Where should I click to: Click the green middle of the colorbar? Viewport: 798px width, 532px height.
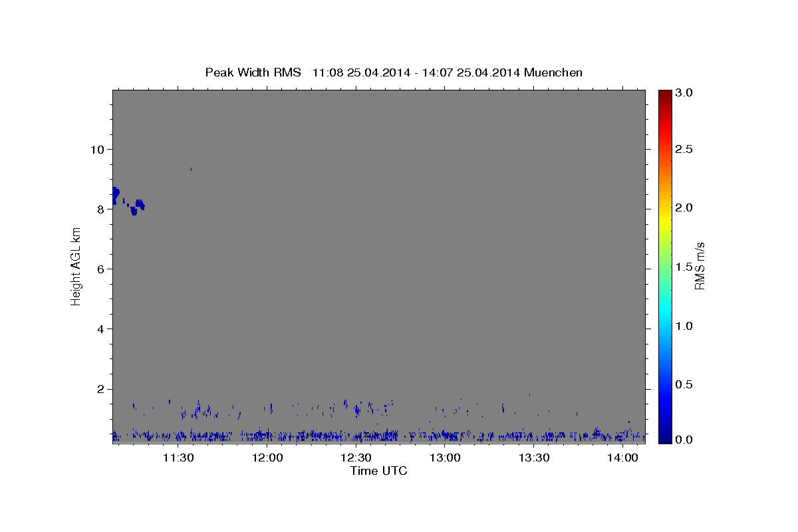click(x=664, y=267)
